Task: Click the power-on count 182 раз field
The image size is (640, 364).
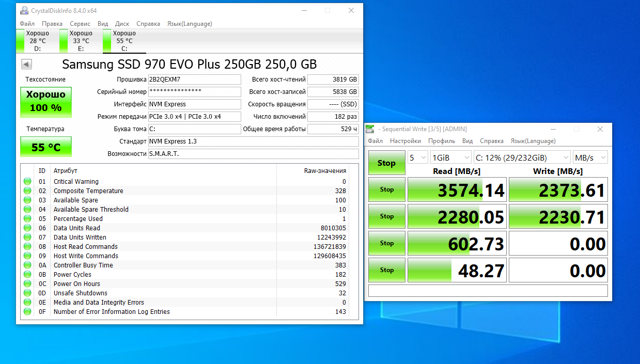Action: pos(333,117)
